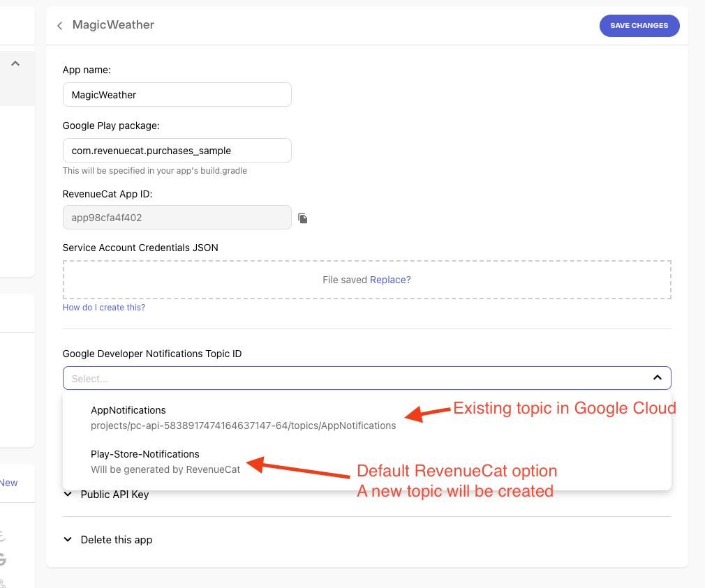Expand the Delete this app section
The height and width of the screenshot is (588, 705).
(108, 539)
